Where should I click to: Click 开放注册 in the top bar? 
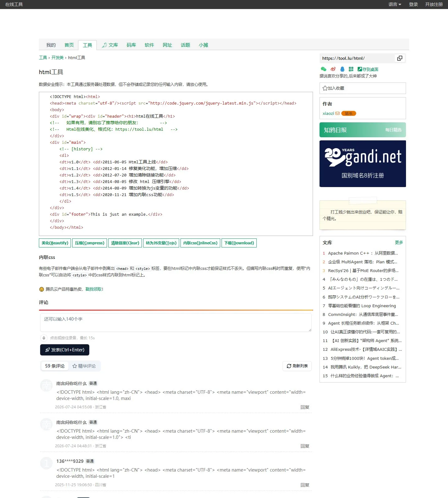pos(434,4)
